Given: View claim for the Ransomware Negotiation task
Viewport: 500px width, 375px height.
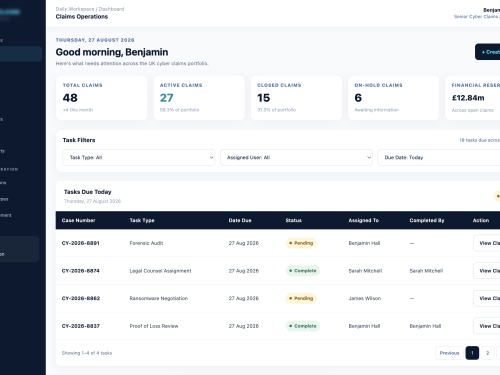Looking at the screenshot, I should pos(487,298).
